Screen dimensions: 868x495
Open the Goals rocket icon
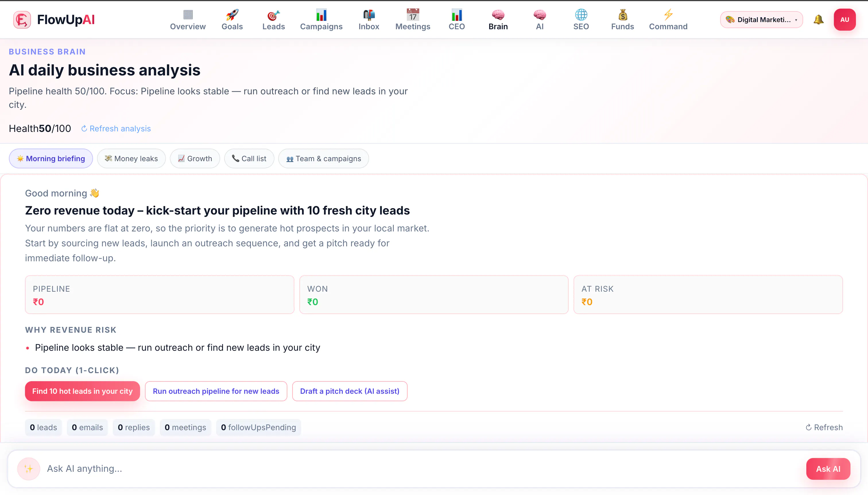click(x=232, y=15)
